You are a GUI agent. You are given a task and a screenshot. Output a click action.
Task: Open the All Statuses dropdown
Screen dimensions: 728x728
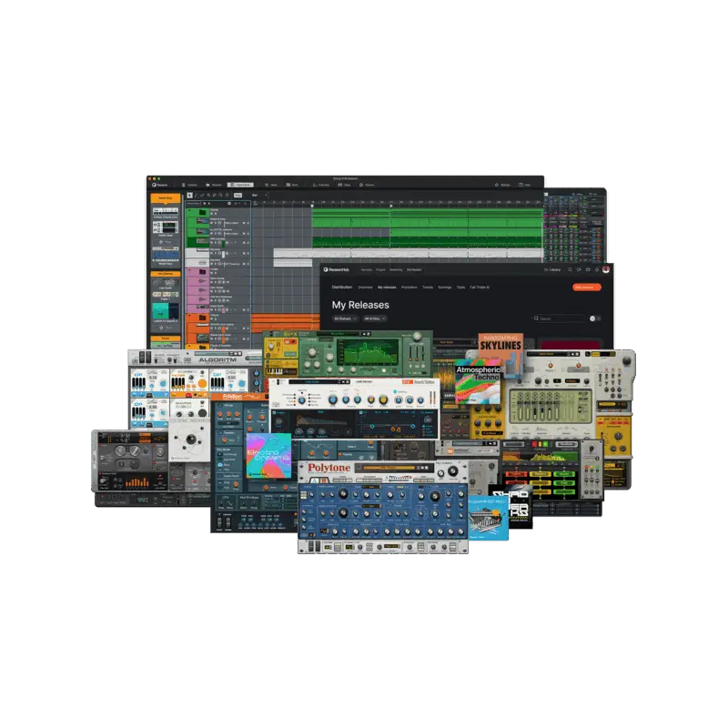coord(346,319)
